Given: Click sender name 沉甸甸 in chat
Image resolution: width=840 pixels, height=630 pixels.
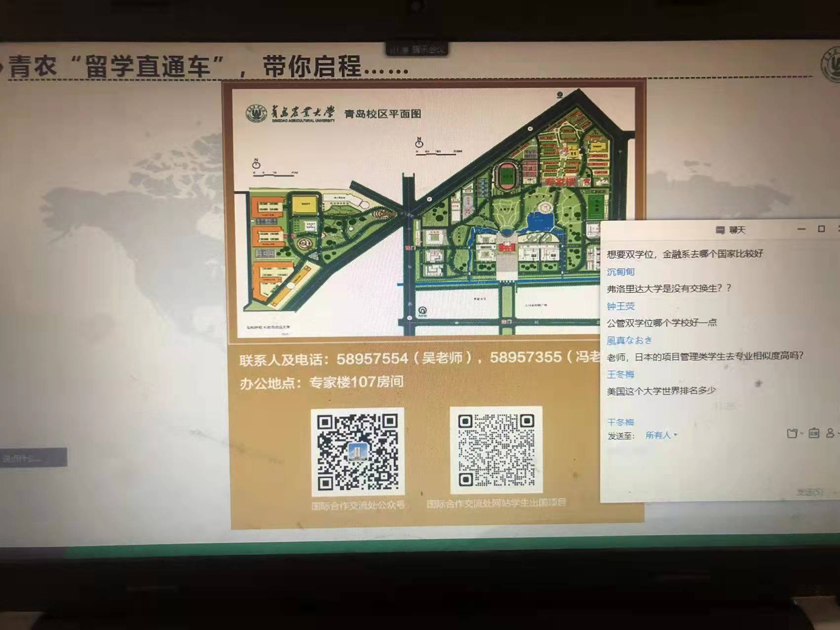Looking at the screenshot, I should click(620, 272).
